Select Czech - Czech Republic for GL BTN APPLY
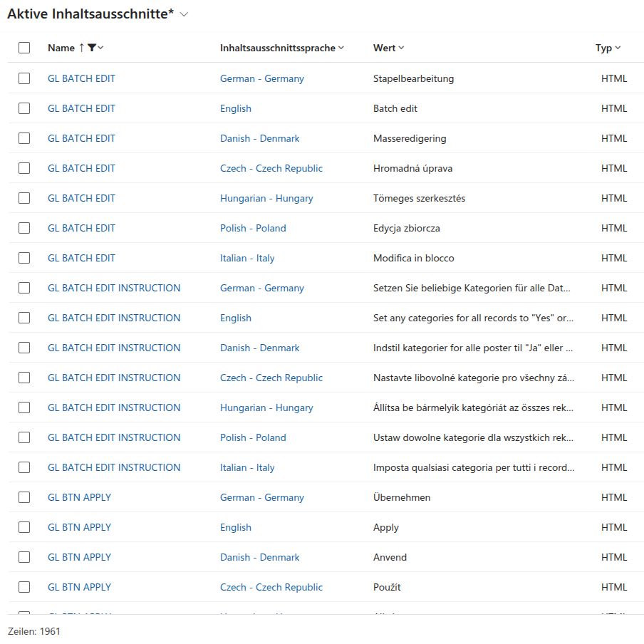The width and height of the screenshot is (644, 644). 271,587
